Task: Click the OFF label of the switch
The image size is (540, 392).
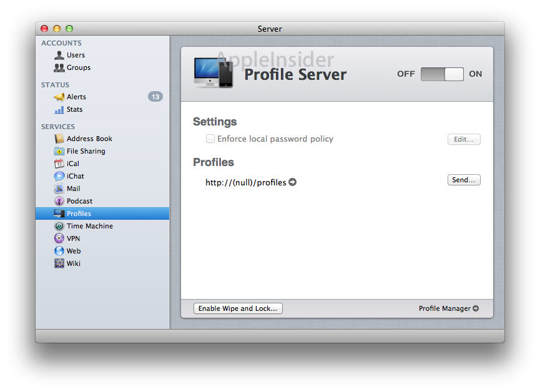Action: point(406,74)
